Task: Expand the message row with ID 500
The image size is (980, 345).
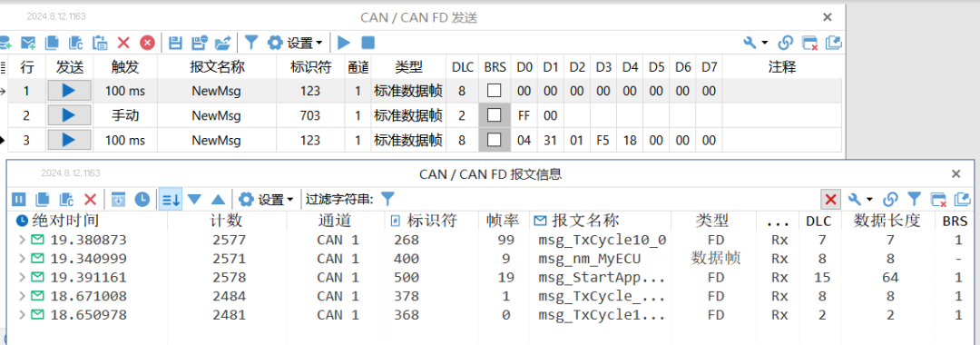Action: tap(23, 277)
